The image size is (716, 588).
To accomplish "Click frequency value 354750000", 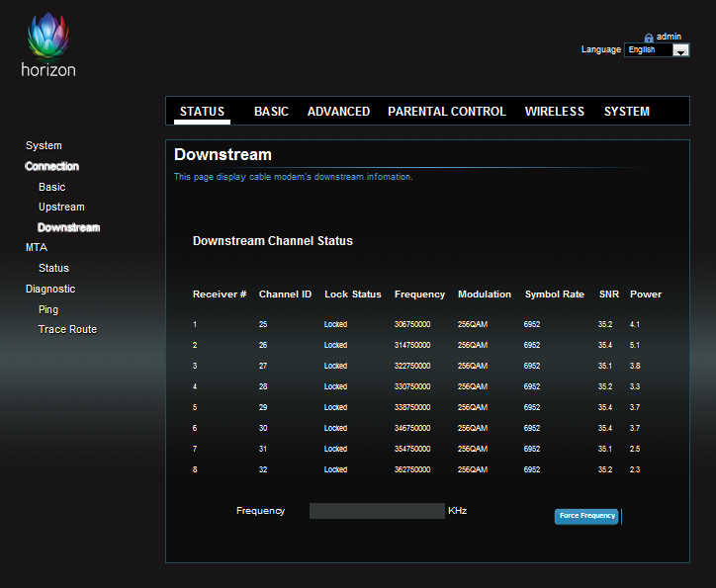I will point(411,449).
